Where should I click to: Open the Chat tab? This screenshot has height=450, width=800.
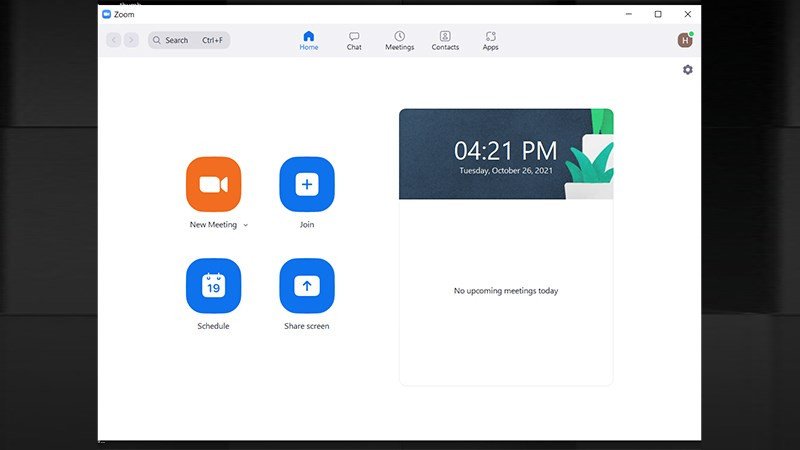coord(354,41)
